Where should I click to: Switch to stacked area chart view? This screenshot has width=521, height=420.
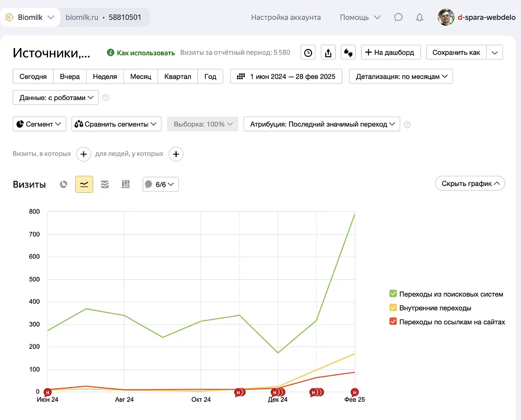pyautogui.click(x=105, y=184)
